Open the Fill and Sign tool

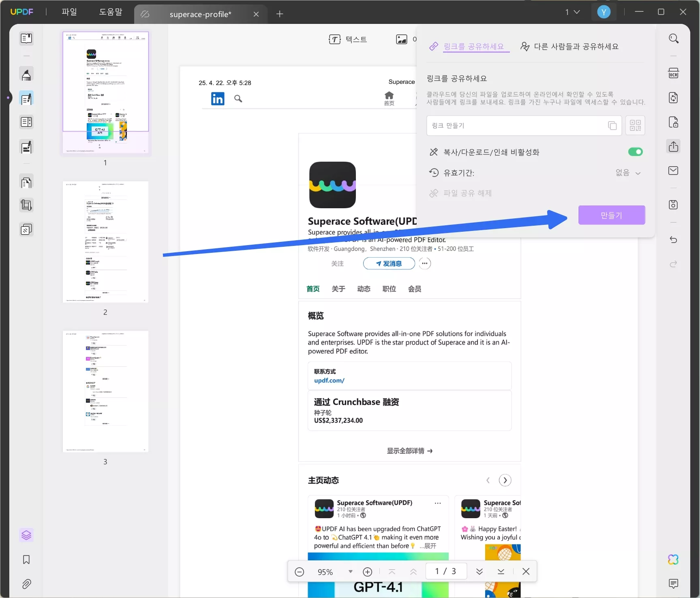(26, 147)
